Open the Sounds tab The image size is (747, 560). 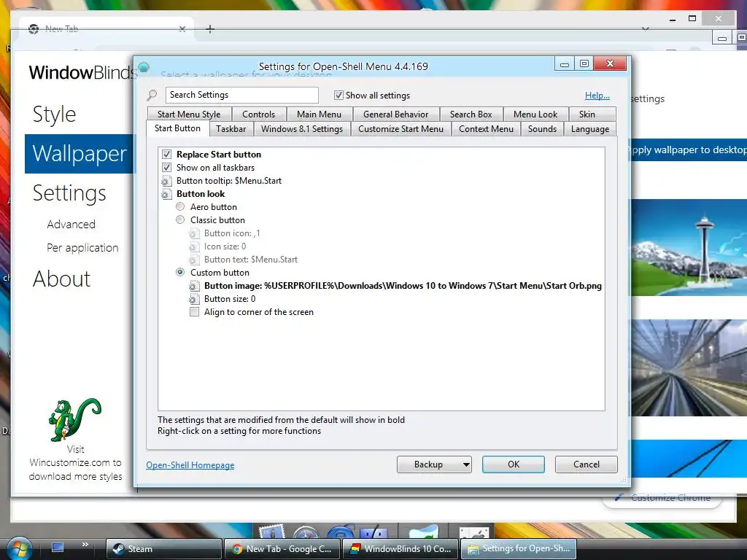[x=543, y=129]
